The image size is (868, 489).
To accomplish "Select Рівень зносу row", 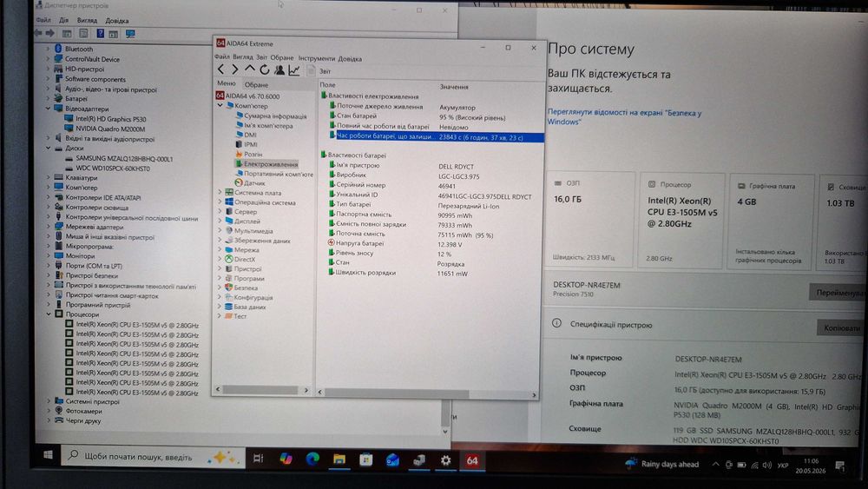I will 431,254.
